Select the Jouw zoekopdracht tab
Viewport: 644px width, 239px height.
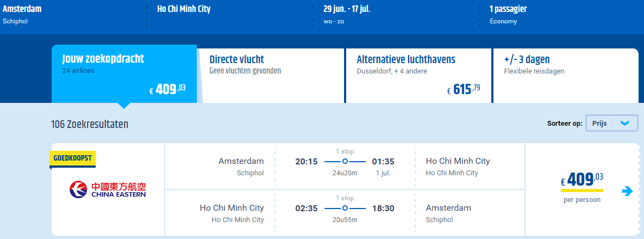pos(124,74)
